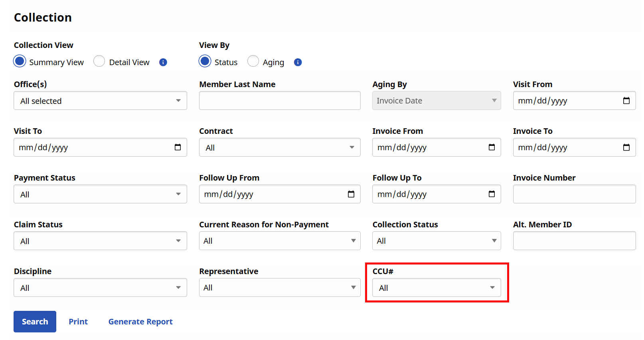Click the Generate Report link
This screenshot has width=644, height=340.
(x=140, y=322)
